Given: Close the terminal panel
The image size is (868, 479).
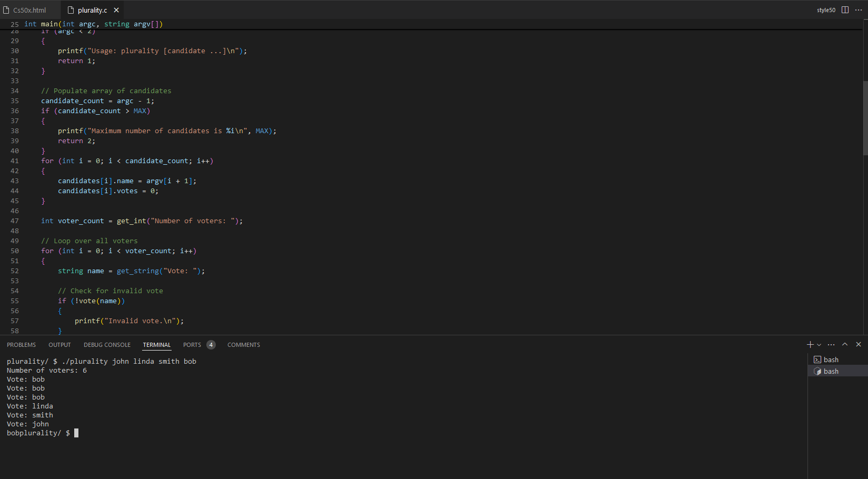Looking at the screenshot, I should [x=859, y=344].
